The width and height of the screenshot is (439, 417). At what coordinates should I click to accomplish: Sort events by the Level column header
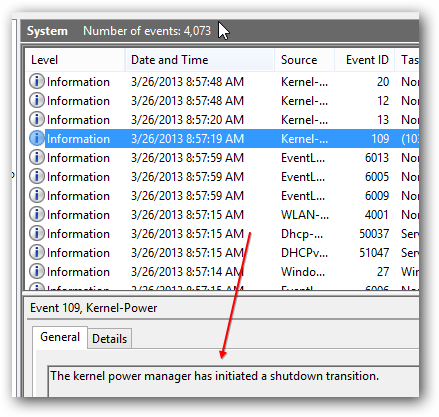75,60
